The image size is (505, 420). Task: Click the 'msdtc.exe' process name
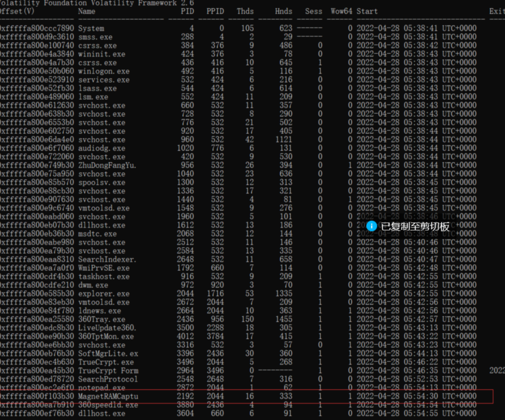(x=97, y=234)
